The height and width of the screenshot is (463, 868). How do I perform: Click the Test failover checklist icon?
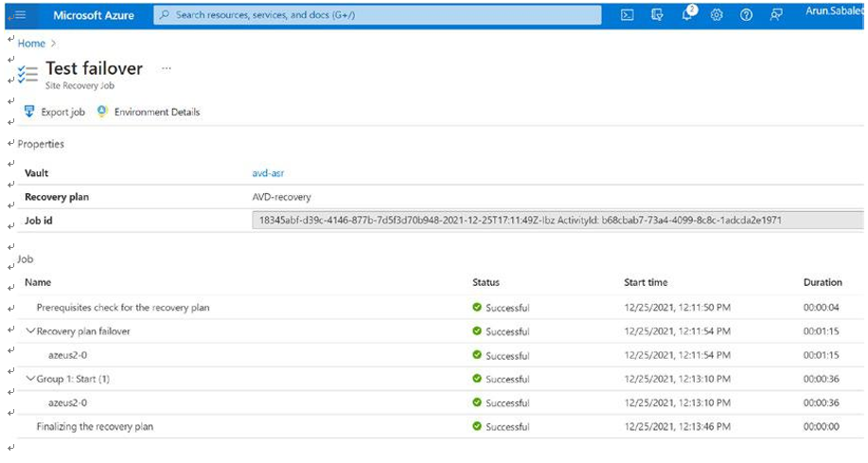click(x=27, y=74)
